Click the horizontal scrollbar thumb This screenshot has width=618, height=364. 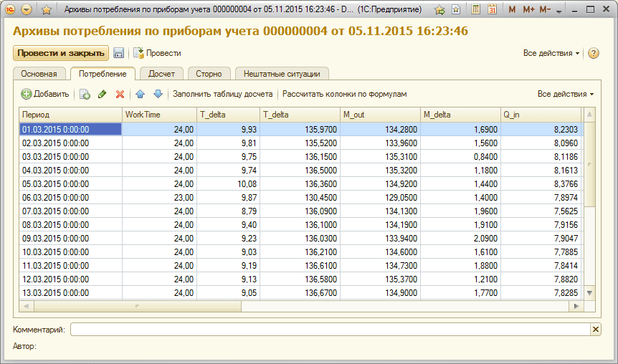[x=137, y=306]
